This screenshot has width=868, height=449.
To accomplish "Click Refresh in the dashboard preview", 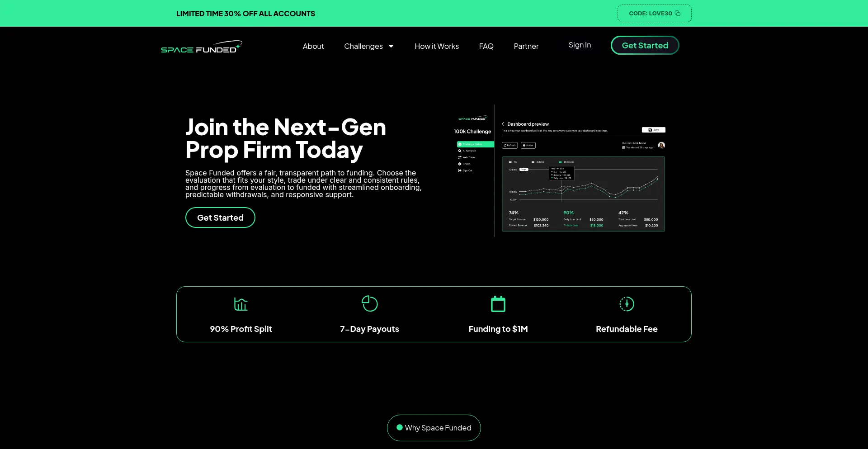I will (509, 145).
